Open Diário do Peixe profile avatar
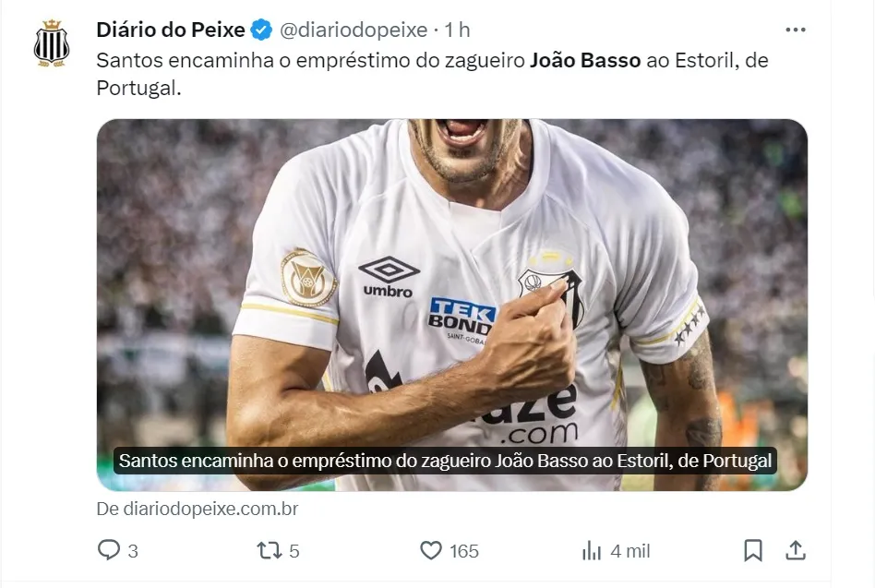Screen dimensions: 875x588 click(x=52, y=43)
